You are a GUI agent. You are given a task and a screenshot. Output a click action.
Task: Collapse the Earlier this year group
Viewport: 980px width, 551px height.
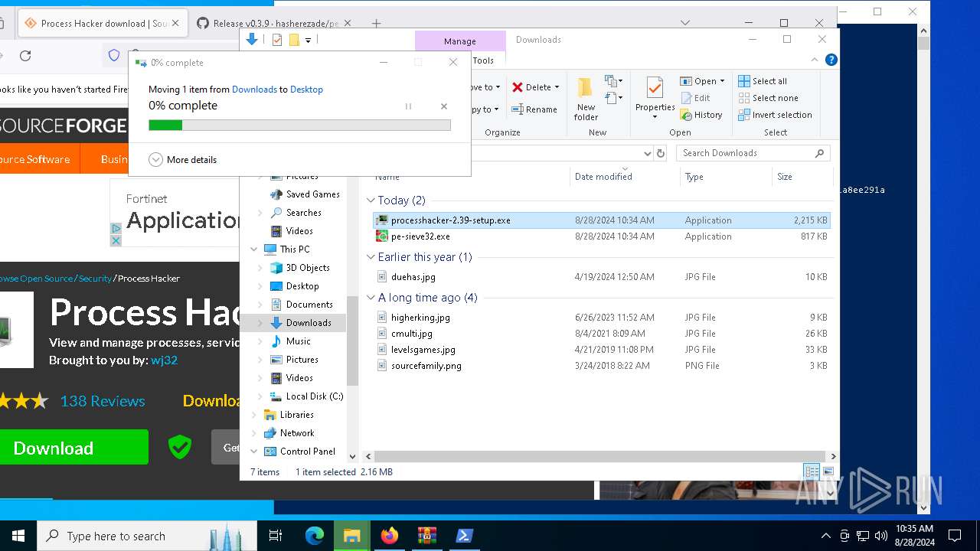(x=371, y=257)
